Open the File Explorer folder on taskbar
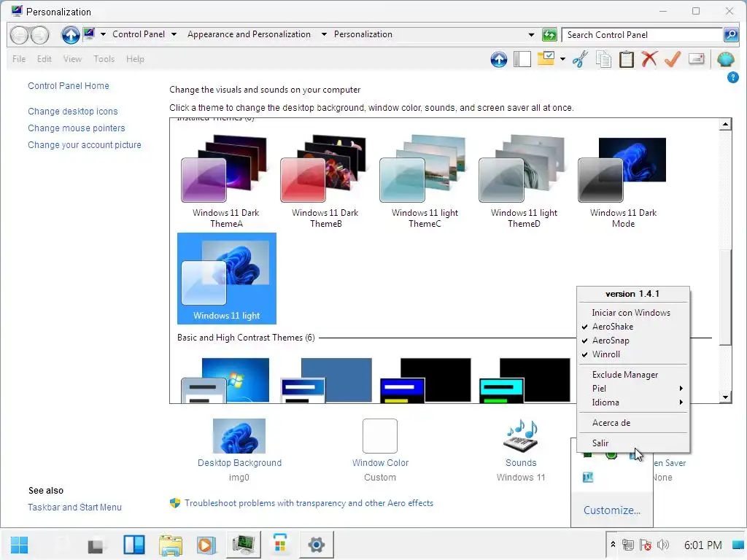 171,545
